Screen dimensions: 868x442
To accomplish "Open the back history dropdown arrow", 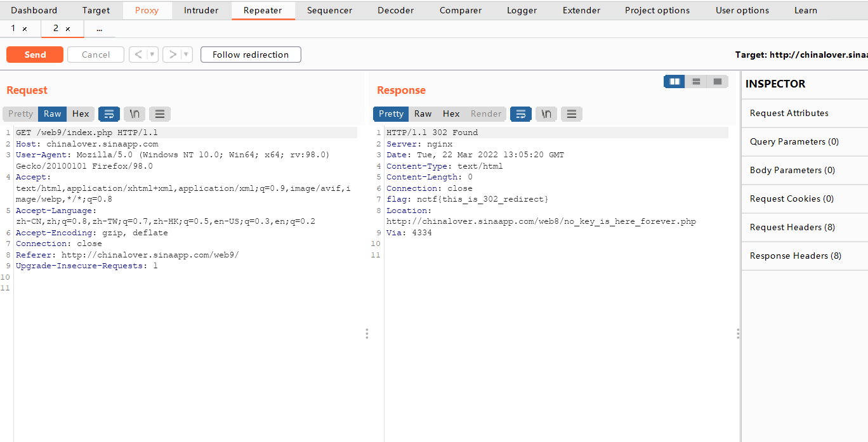I will click(x=152, y=55).
